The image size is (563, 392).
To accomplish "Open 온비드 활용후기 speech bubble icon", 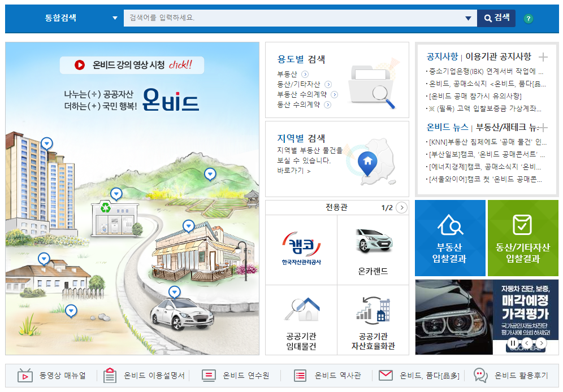I will 480,375.
